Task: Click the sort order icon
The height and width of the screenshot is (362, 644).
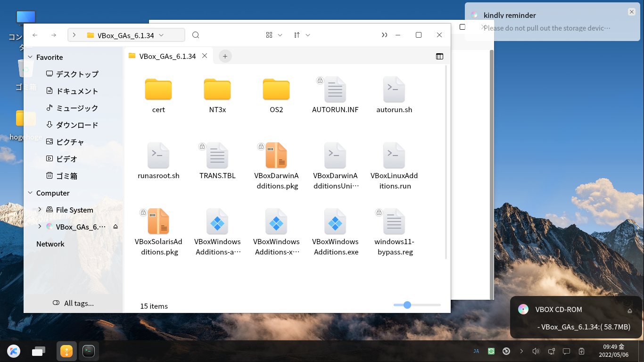Action: point(297,35)
